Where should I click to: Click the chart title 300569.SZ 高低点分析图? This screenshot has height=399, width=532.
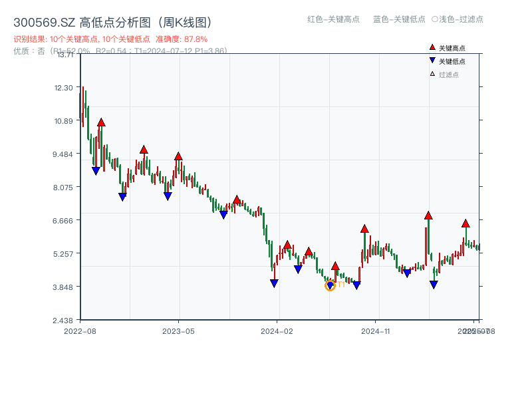click(x=113, y=22)
